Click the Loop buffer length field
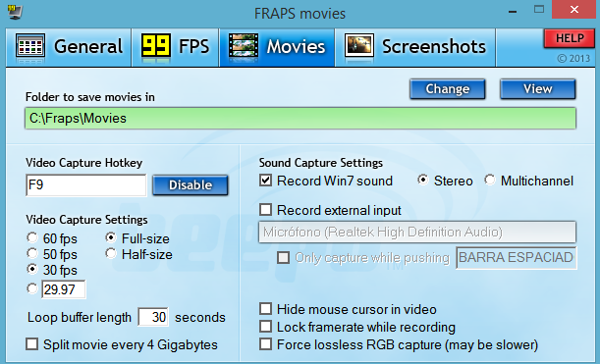 point(153,317)
